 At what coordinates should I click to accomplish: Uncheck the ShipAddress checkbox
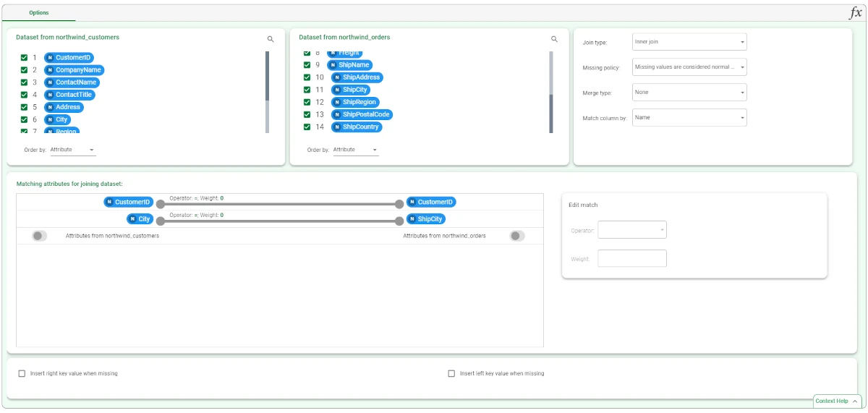[x=307, y=77]
